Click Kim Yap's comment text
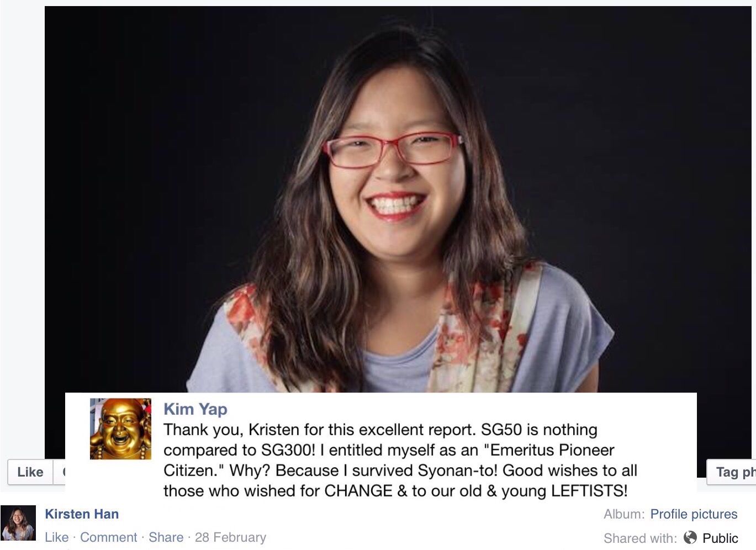 click(x=400, y=460)
